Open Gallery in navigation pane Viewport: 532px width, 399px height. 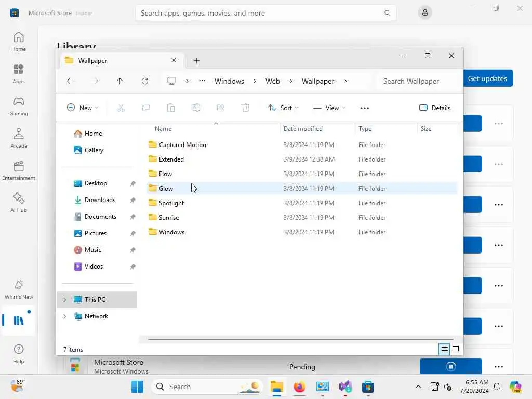point(94,150)
